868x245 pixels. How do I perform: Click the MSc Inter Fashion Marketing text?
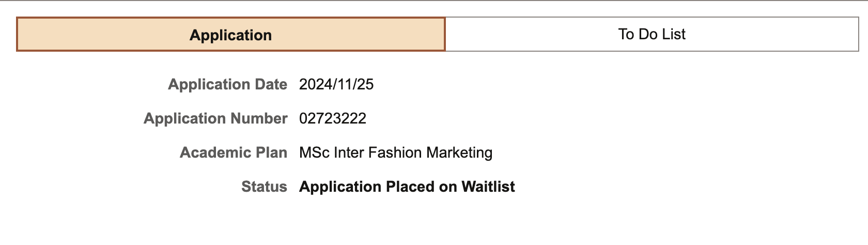point(395,152)
